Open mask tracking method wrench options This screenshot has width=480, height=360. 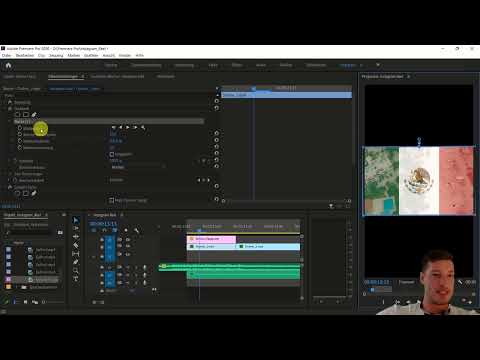(143, 127)
